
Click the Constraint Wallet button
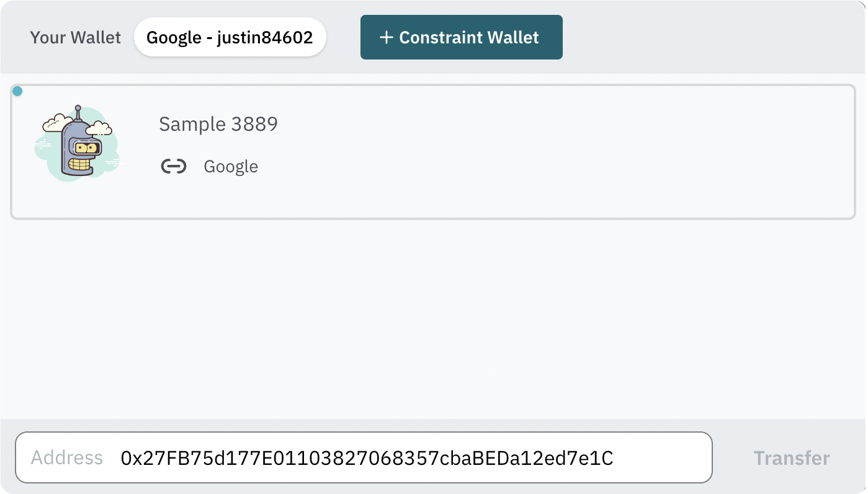461,37
